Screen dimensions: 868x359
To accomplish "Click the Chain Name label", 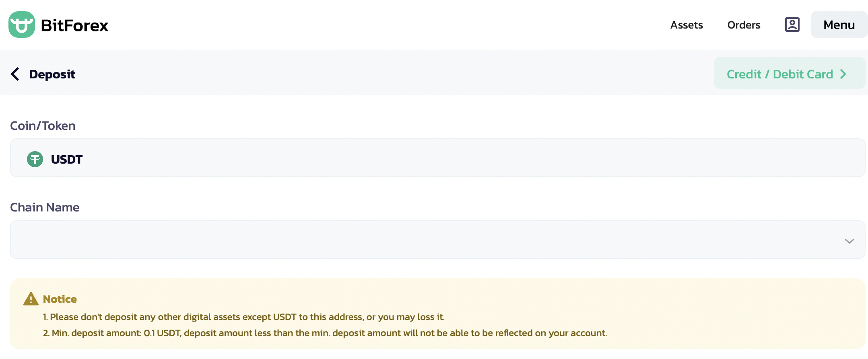I will coord(45,207).
